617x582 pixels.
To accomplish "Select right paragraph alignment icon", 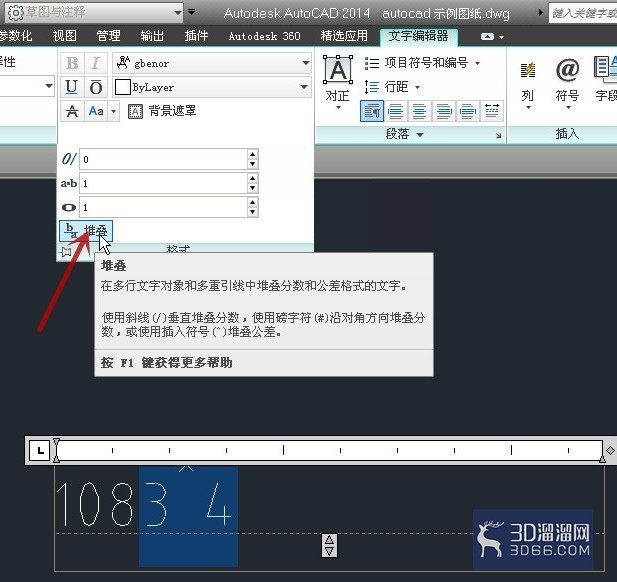I will point(443,111).
